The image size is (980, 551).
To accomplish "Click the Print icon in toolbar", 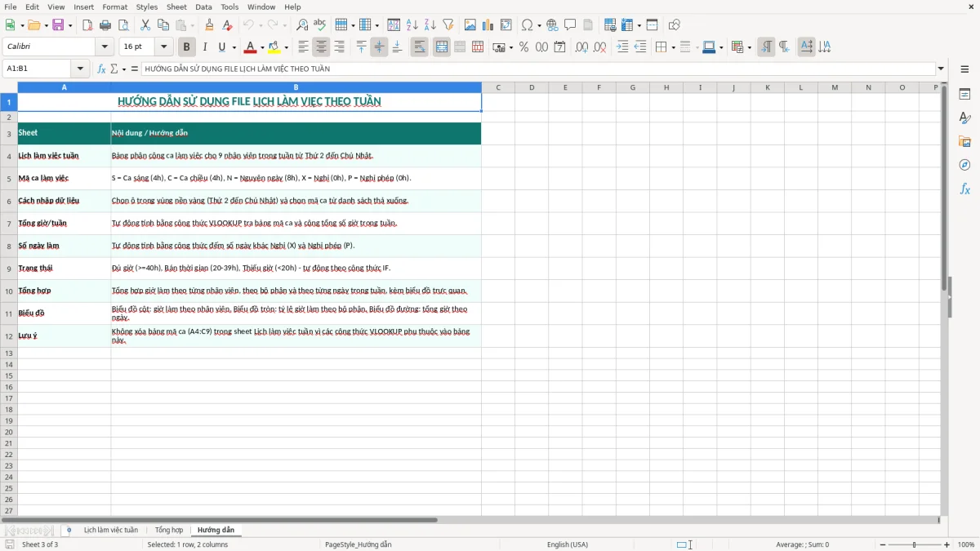I will point(105,25).
